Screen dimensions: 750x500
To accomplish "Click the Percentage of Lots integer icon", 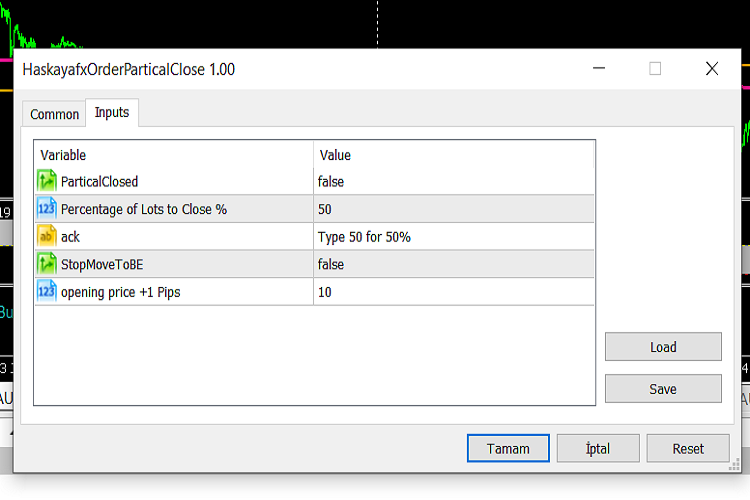I will (x=46, y=209).
